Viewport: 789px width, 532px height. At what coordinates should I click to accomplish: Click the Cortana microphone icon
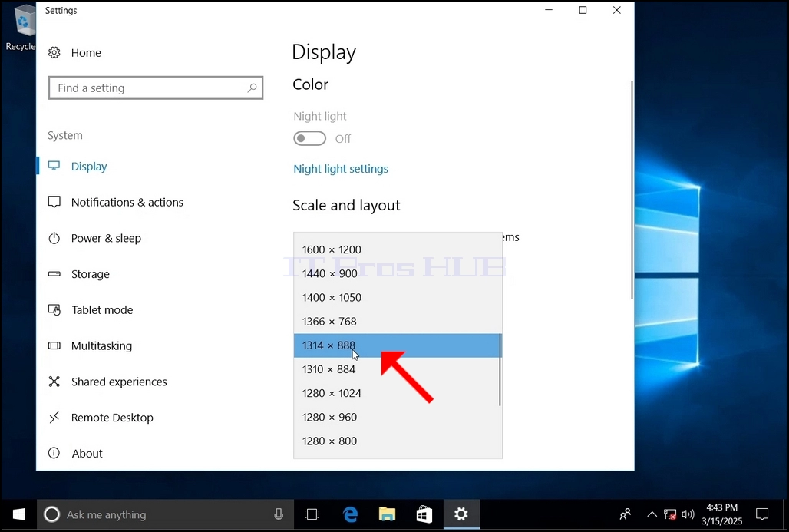(279, 514)
